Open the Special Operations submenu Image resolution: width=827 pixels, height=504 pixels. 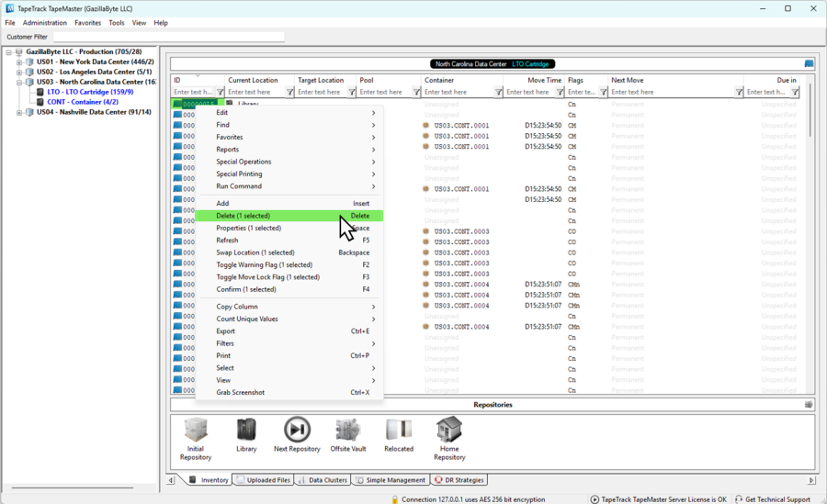[x=289, y=162]
